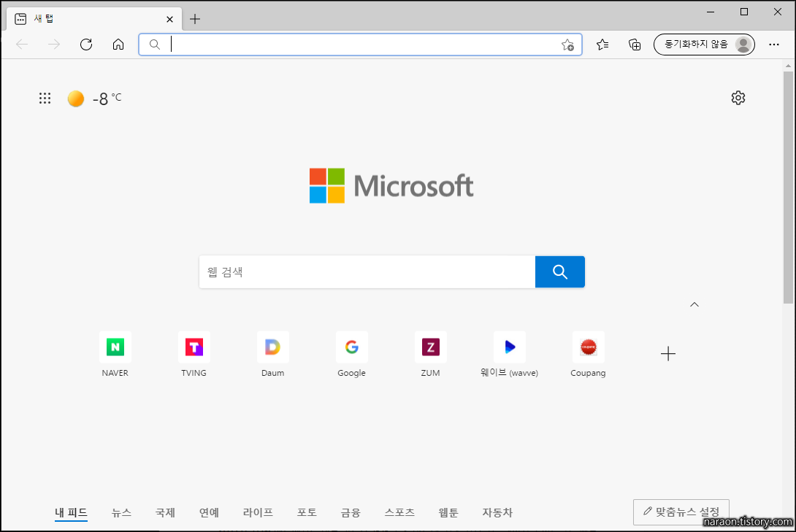Switch to the 라이프 tab

pos(258,513)
